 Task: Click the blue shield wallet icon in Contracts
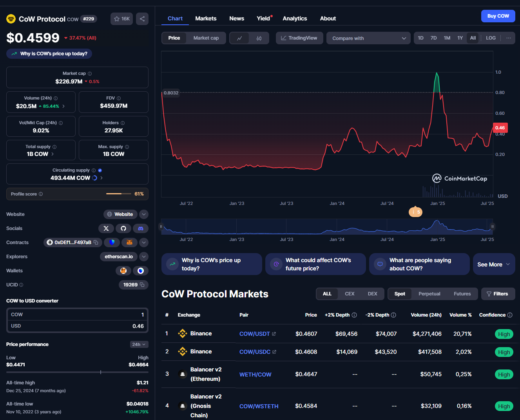pos(112,243)
